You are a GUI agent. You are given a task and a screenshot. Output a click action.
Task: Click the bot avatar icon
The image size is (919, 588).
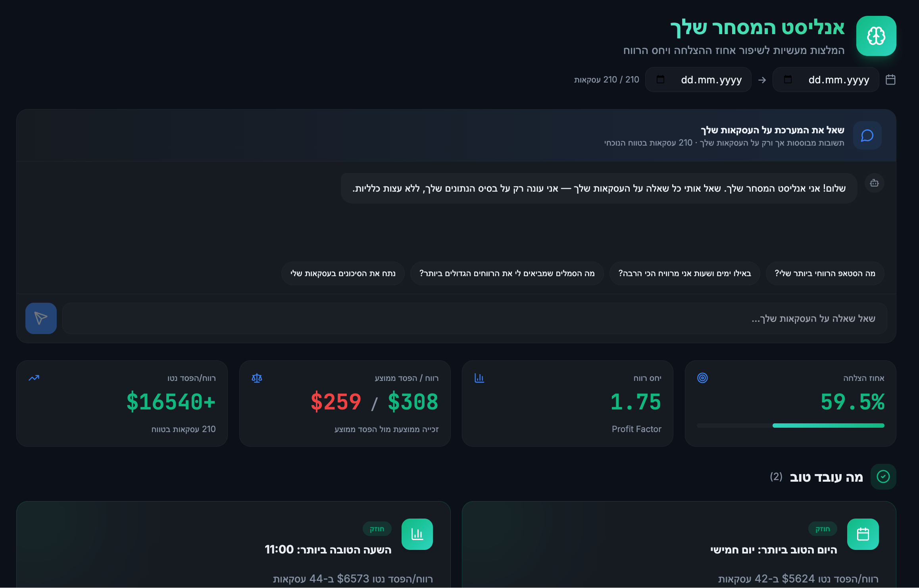[x=874, y=183]
